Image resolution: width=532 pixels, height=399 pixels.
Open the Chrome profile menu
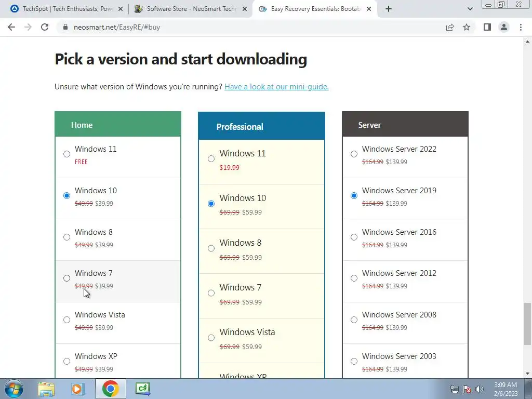(x=504, y=27)
